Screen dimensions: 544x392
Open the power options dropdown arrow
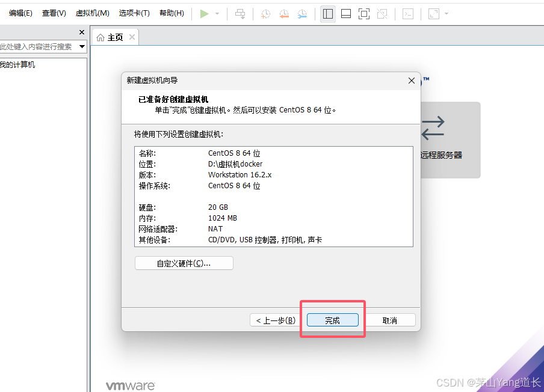tap(217, 14)
